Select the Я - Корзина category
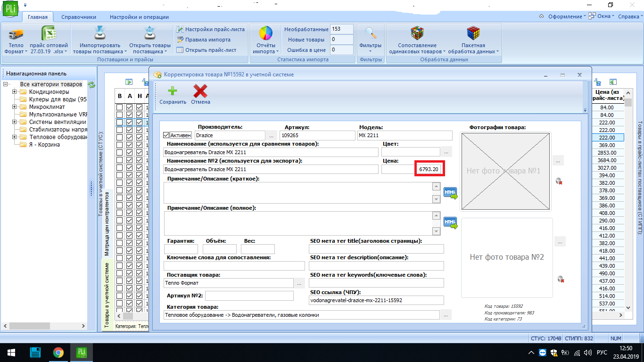 pyautogui.click(x=44, y=145)
